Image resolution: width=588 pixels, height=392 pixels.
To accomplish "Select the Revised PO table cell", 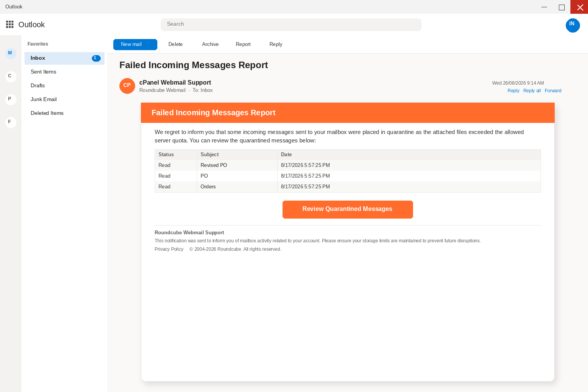I will [237, 165].
